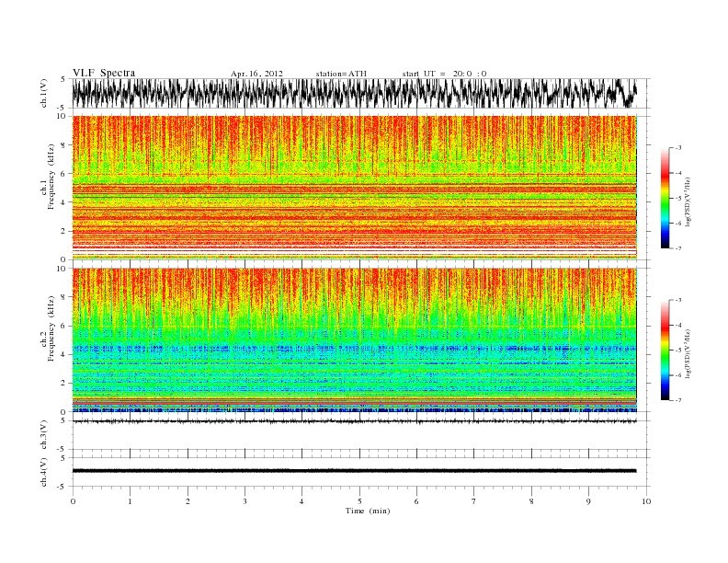Click the 'Time (min)' axis label
728x563 pixels.
[368, 511]
